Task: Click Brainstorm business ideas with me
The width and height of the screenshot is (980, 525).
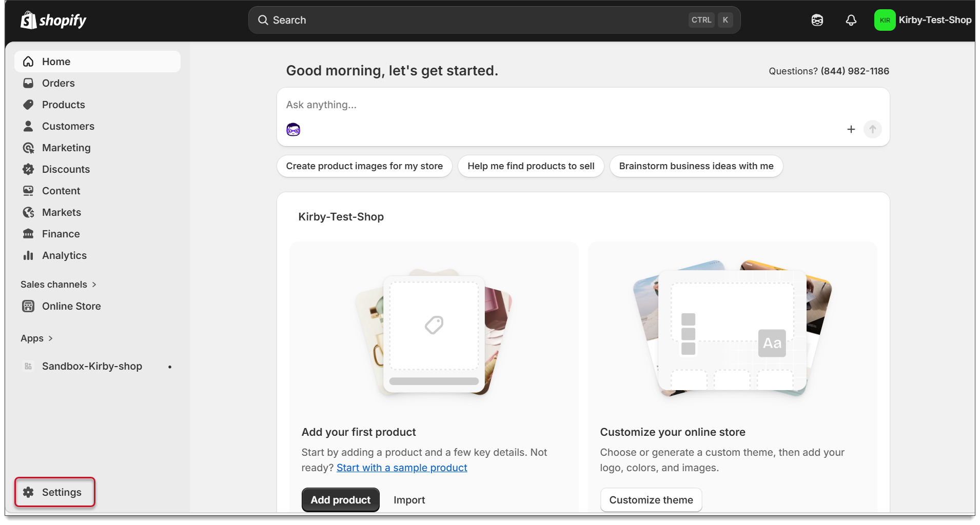Action: (696, 166)
